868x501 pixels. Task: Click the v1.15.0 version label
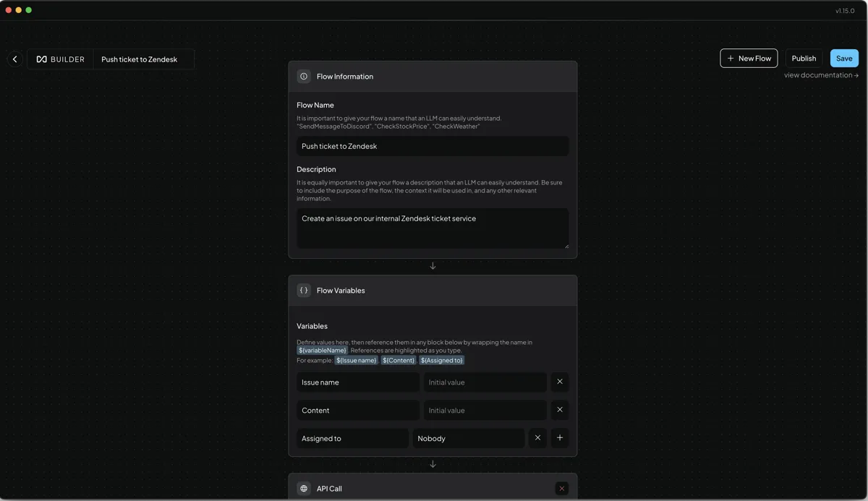pyautogui.click(x=845, y=11)
